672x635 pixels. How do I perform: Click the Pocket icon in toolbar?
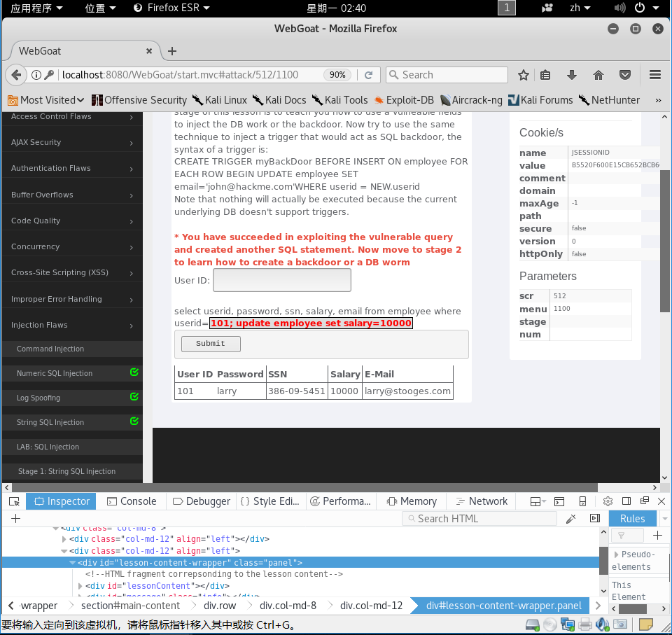pos(625,75)
